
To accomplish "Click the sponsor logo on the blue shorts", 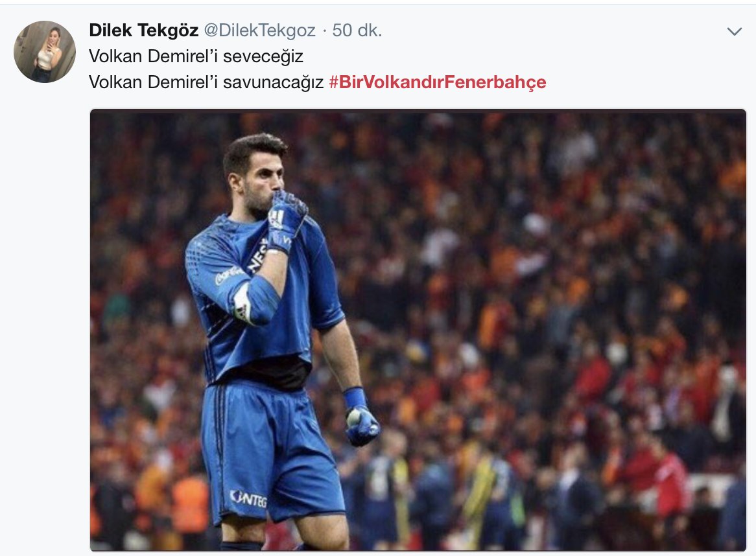I will point(248,498).
